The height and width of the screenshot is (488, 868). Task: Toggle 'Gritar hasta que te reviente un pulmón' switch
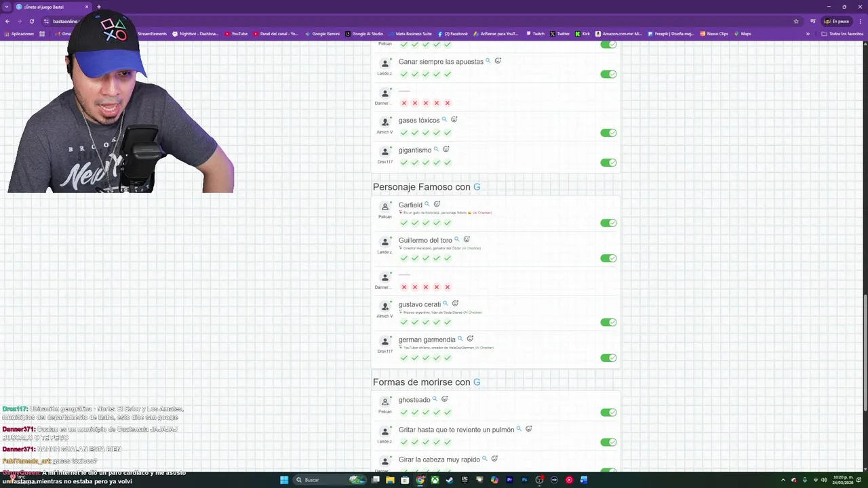pos(608,442)
